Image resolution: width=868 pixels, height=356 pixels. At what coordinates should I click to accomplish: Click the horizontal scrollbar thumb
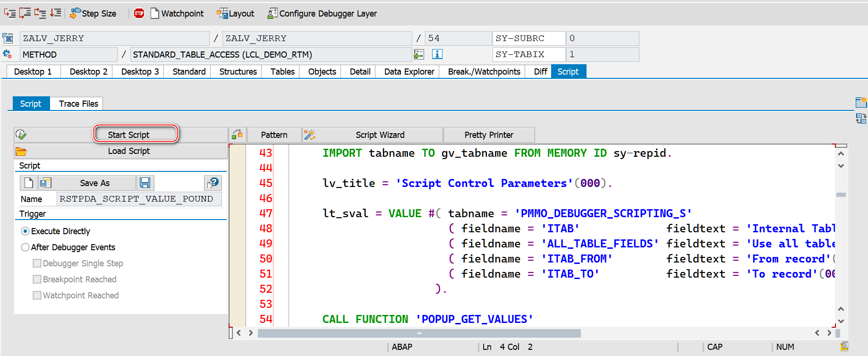coord(419,333)
